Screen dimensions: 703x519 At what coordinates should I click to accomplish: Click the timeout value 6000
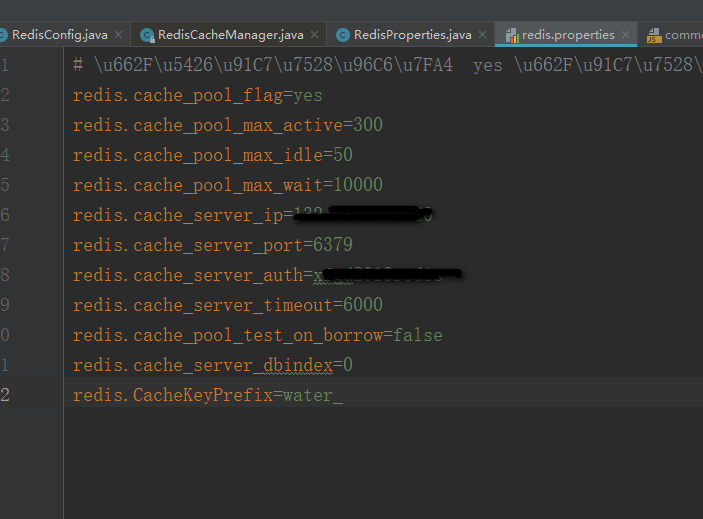pyautogui.click(x=363, y=305)
